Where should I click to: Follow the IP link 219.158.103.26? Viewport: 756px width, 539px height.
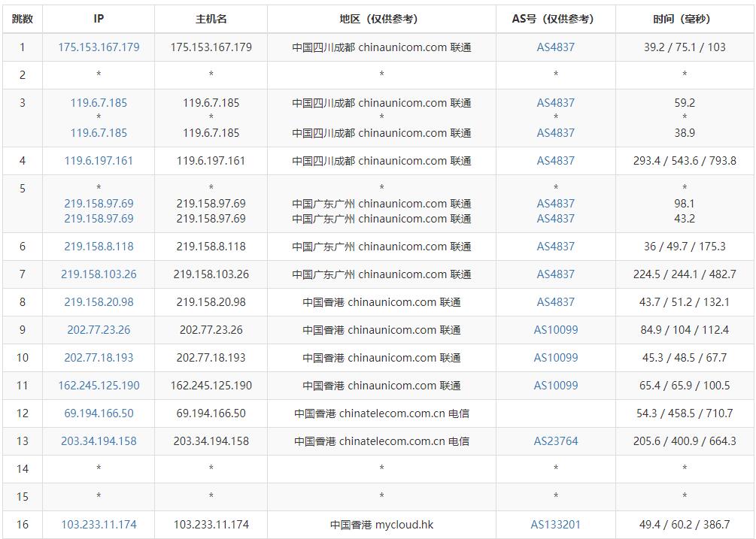[99, 274]
